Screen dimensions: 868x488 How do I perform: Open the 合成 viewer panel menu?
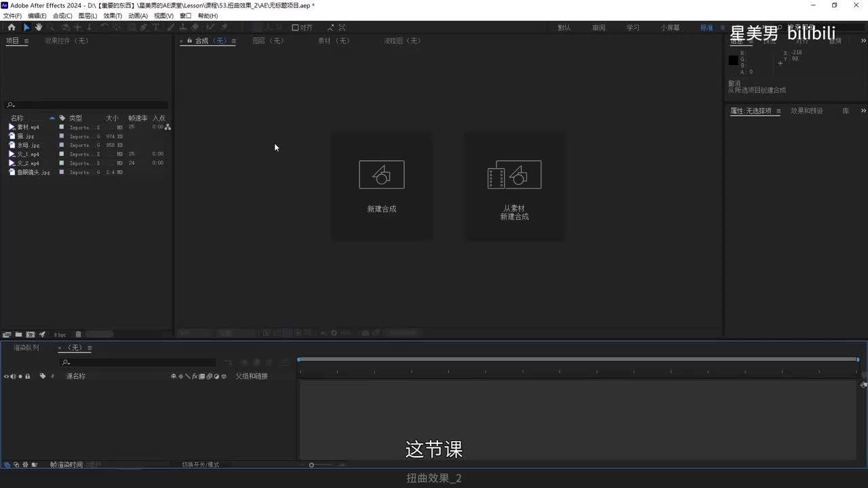[x=233, y=41]
